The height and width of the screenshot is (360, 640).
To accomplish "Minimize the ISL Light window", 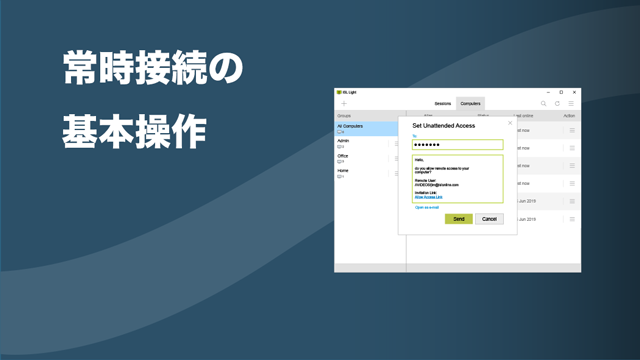I will [548, 92].
